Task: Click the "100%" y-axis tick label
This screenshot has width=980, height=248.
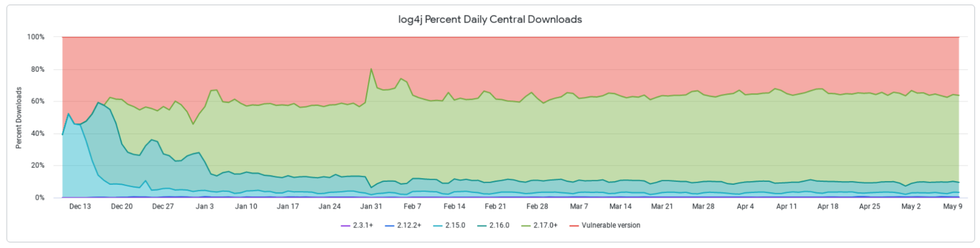Action: (36, 37)
